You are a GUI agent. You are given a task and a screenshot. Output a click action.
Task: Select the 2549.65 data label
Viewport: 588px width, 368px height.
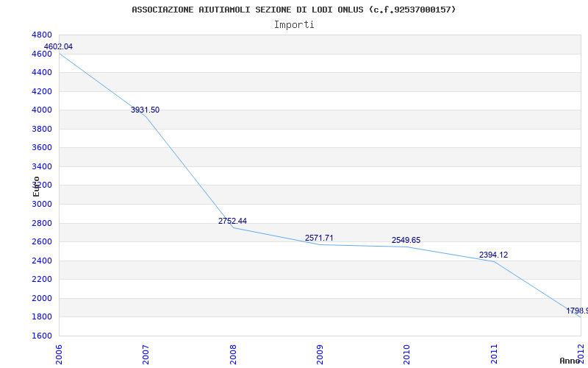coord(406,241)
